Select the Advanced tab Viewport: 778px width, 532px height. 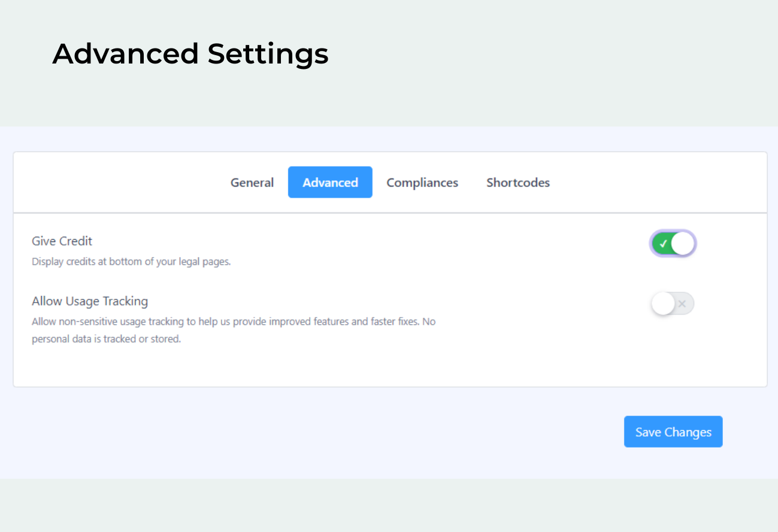tap(330, 182)
